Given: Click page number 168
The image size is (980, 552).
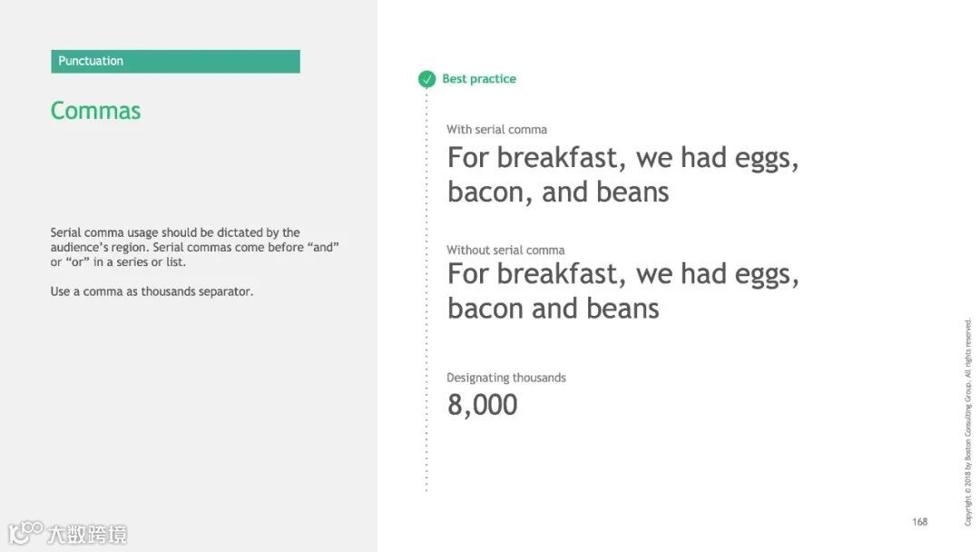Looking at the screenshot, I should (920, 522).
